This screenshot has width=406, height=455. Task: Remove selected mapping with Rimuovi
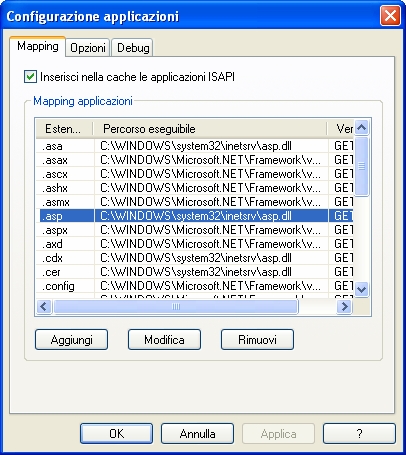(x=257, y=340)
